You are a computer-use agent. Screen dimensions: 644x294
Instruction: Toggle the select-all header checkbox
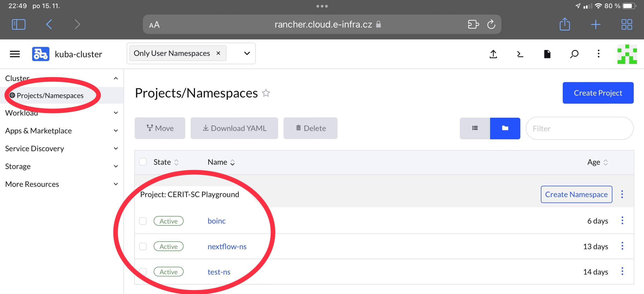coord(143,162)
